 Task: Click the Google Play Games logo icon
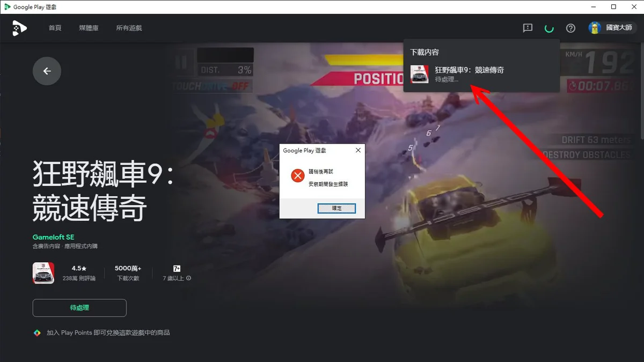click(x=20, y=28)
